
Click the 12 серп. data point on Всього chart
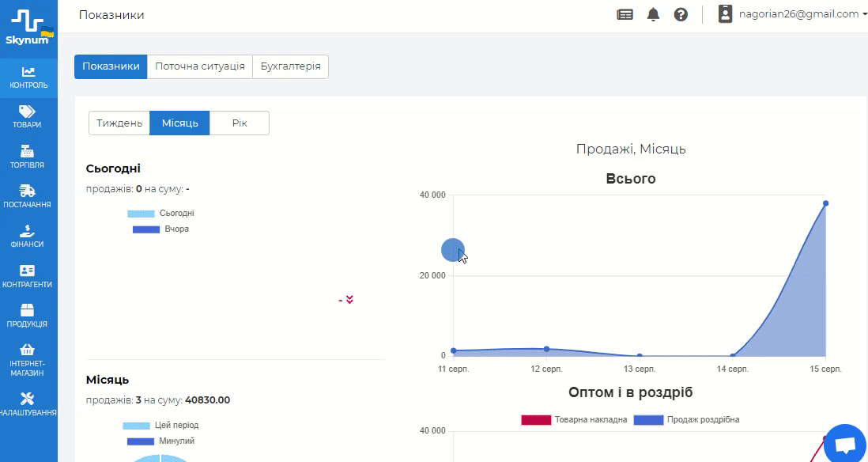[x=546, y=349]
